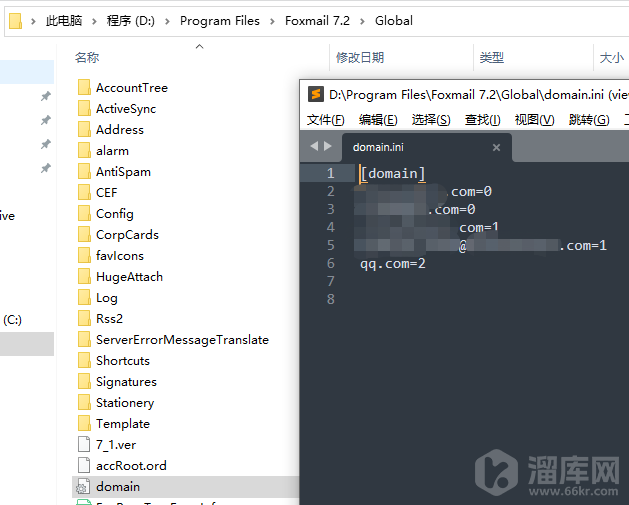Navigate to 程序 (D:) breadcrumb
Screen dimensions: 629x505
point(131,20)
